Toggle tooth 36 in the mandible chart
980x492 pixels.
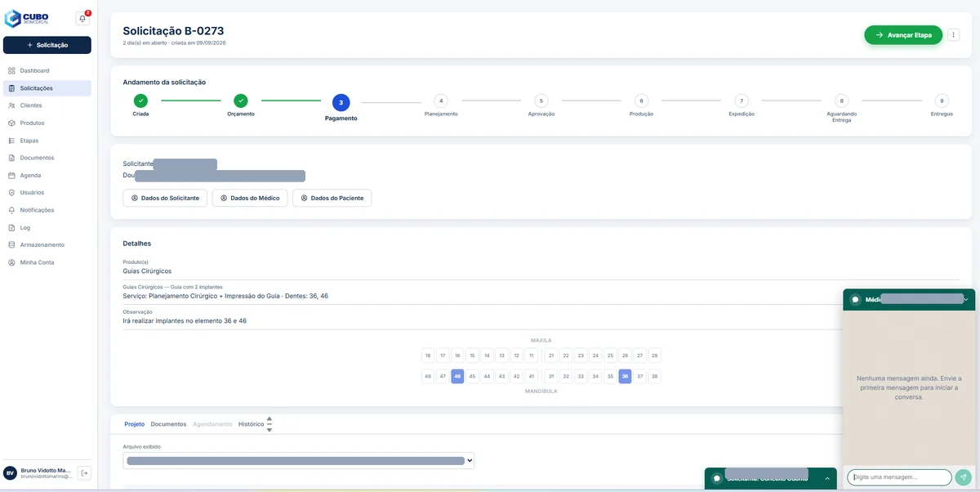[625, 377]
